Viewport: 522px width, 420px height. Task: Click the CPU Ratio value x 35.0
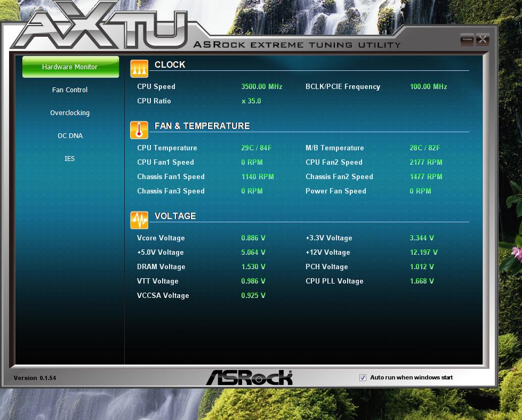(251, 101)
